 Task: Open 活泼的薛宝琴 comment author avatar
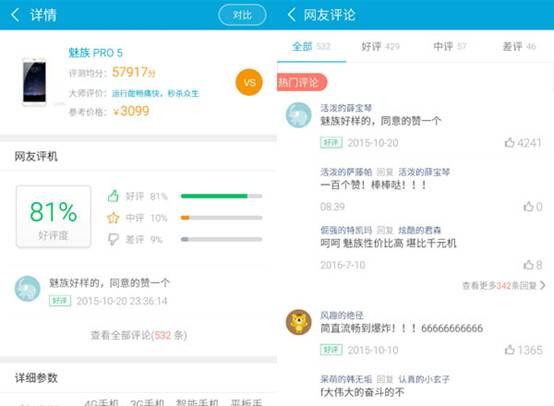pyautogui.click(x=299, y=115)
